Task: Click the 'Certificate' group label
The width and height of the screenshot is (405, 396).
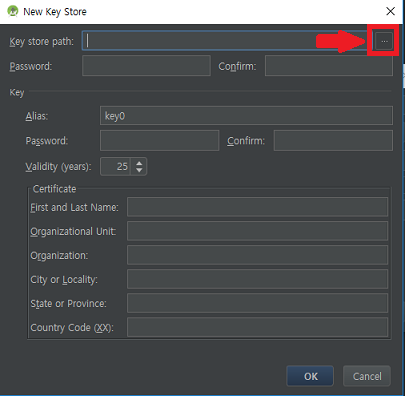Action: (x=54, y=189)
